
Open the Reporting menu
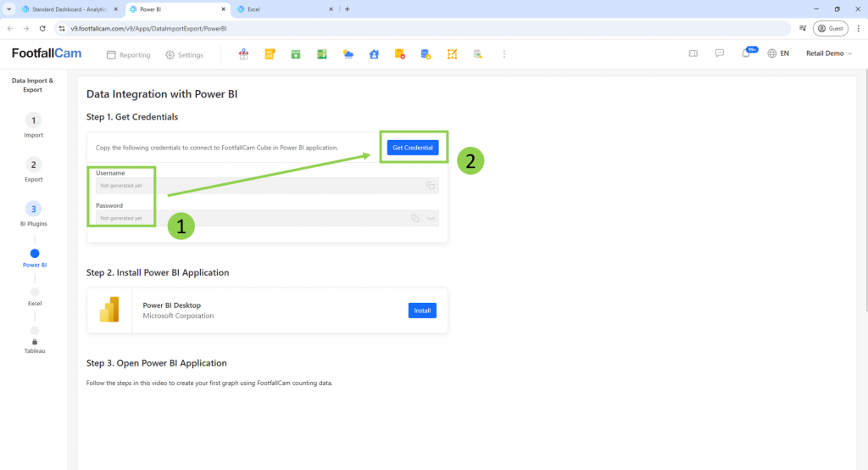128,55
